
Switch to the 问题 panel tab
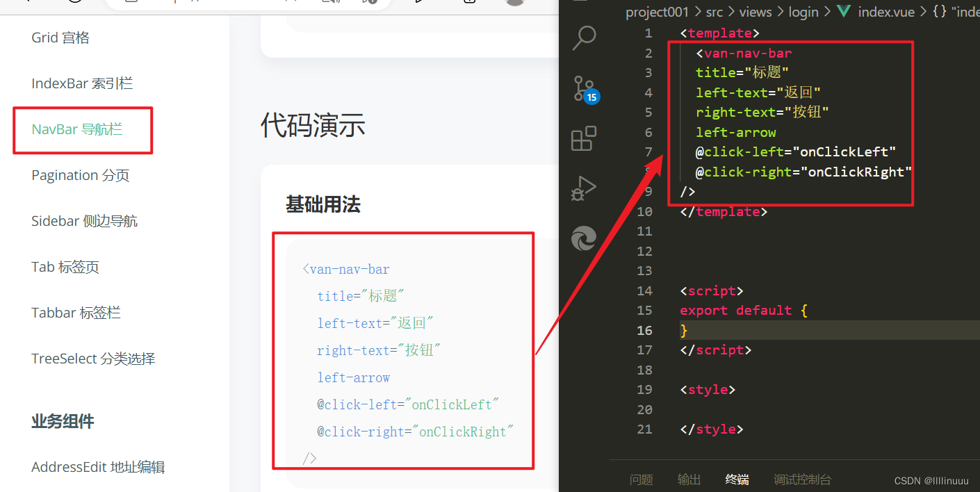coord(642,479)
